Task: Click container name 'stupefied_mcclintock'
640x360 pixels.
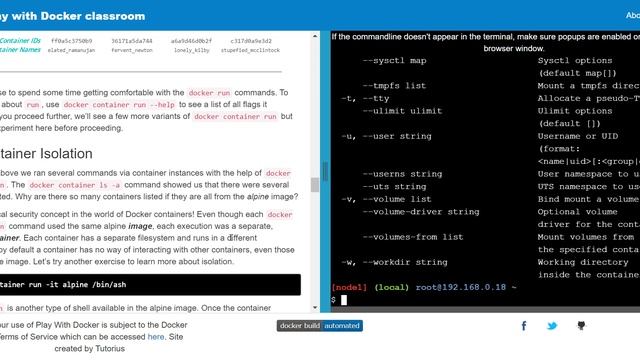Action: 250,50
